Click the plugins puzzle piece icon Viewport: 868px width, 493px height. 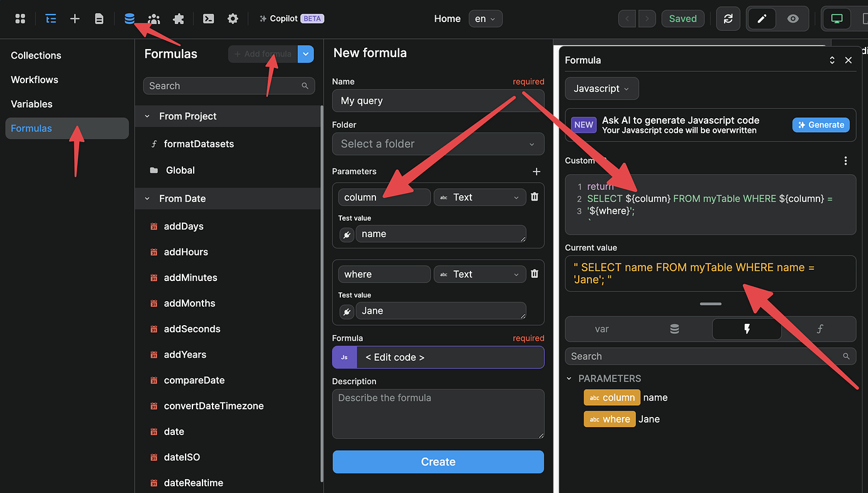click(178, 19)
